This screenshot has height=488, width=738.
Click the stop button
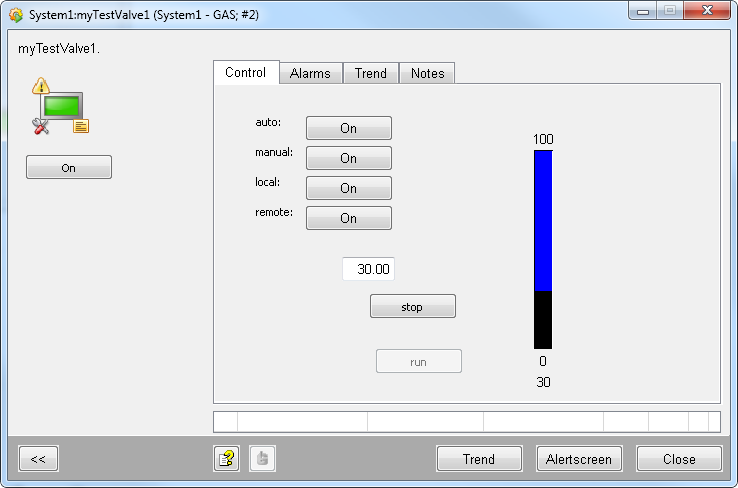[x=413, y=307]
